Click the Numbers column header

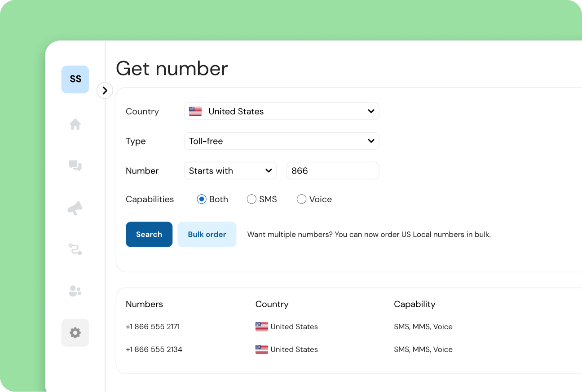tap(144, 304)
